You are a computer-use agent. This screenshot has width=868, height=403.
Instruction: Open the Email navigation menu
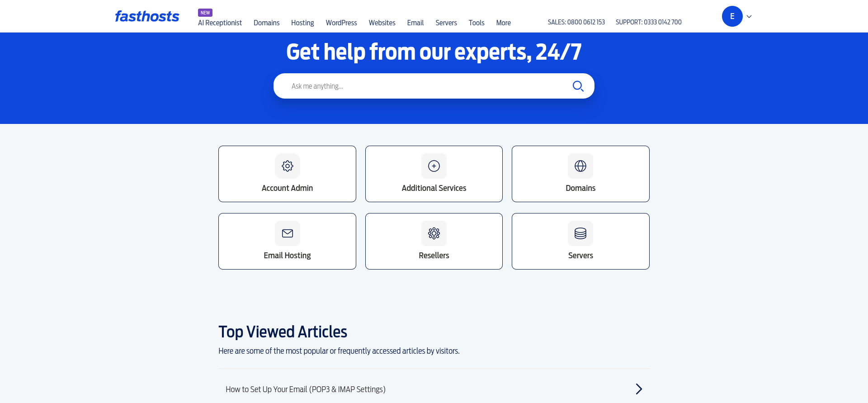415,23
